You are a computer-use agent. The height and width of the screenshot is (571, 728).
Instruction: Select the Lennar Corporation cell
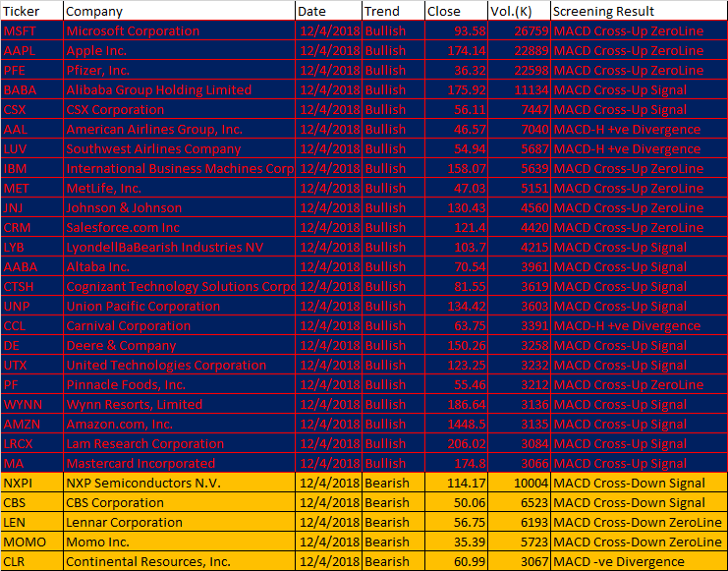(x=179, y=522)
